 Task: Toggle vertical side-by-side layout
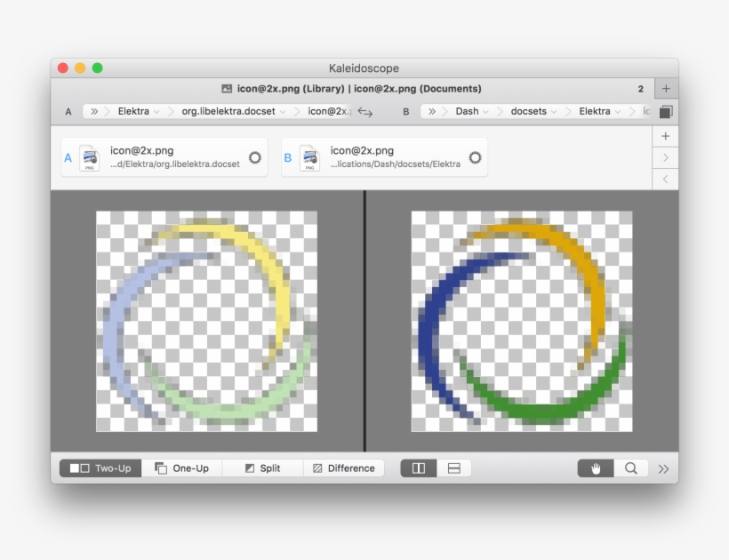tap(420, 467)
